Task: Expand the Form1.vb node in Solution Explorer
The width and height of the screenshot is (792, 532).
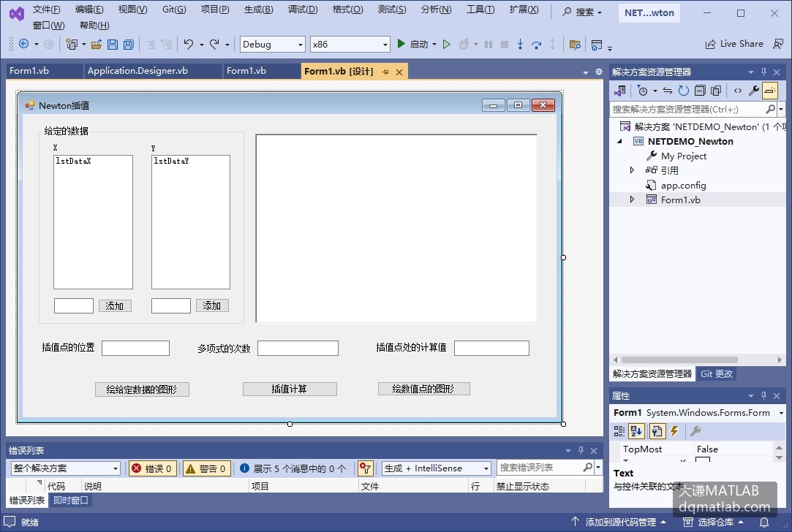Action: [632, 199]
